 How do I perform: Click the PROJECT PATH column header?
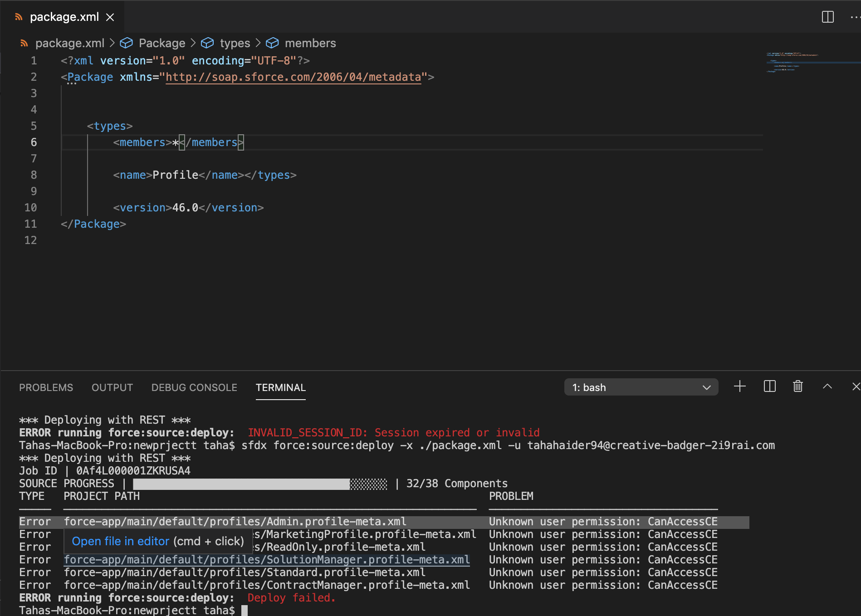pos(102,496)
